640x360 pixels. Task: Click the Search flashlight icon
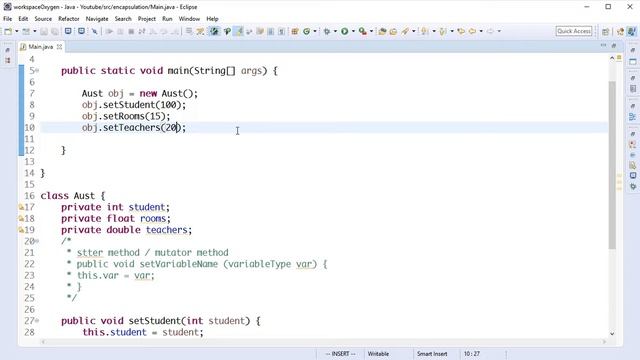[405, 31]
